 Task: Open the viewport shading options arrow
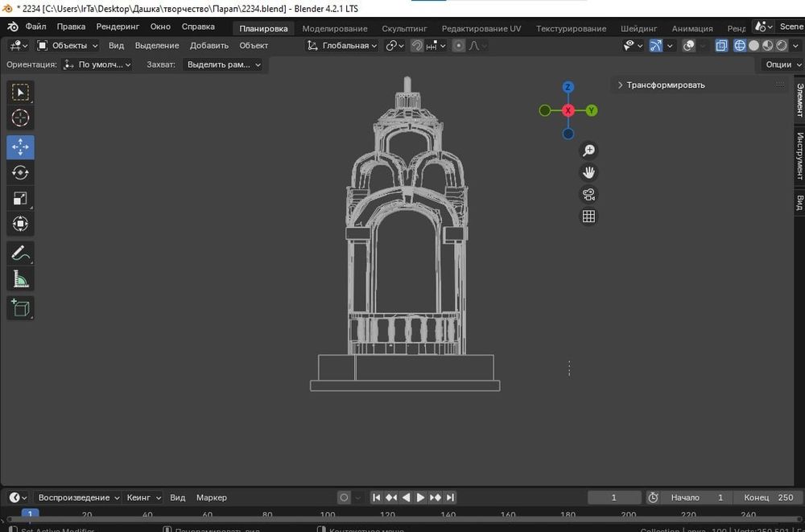(x=795, y=46)
